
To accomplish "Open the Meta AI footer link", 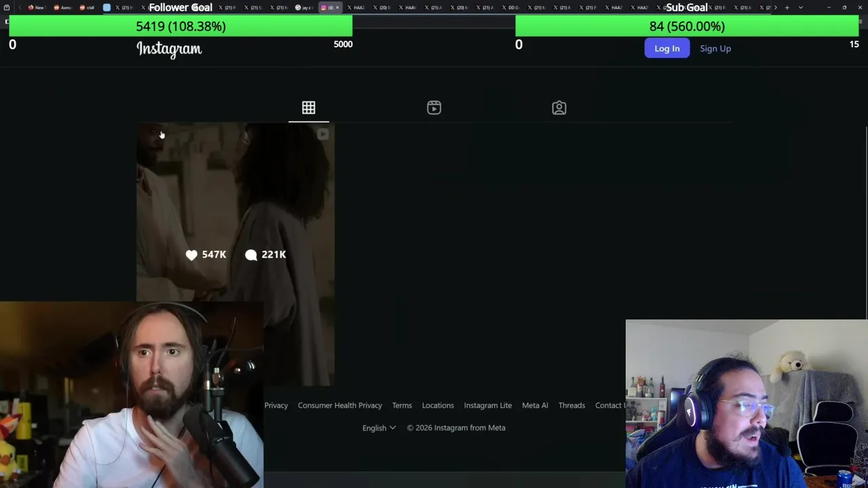I will click(x=535, y=405).
